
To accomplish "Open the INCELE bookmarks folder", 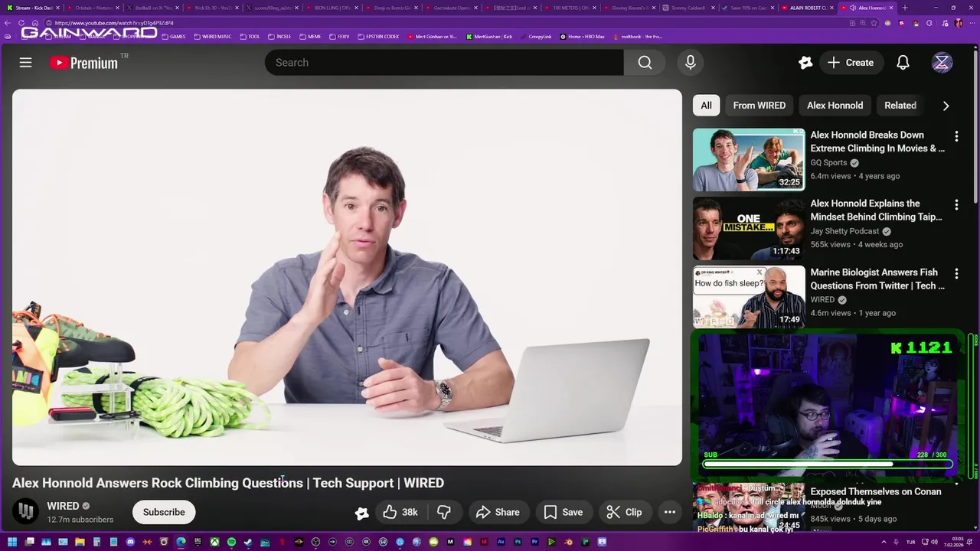I will 279,37.
